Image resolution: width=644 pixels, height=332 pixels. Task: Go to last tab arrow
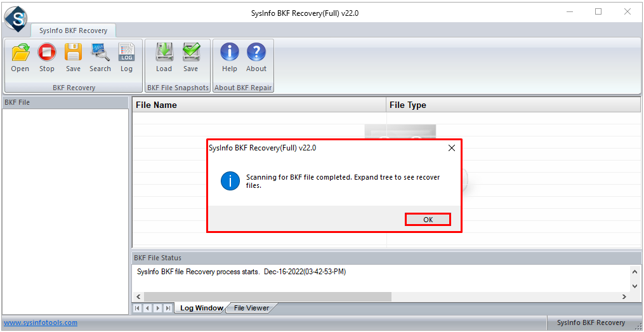(168, 308)
